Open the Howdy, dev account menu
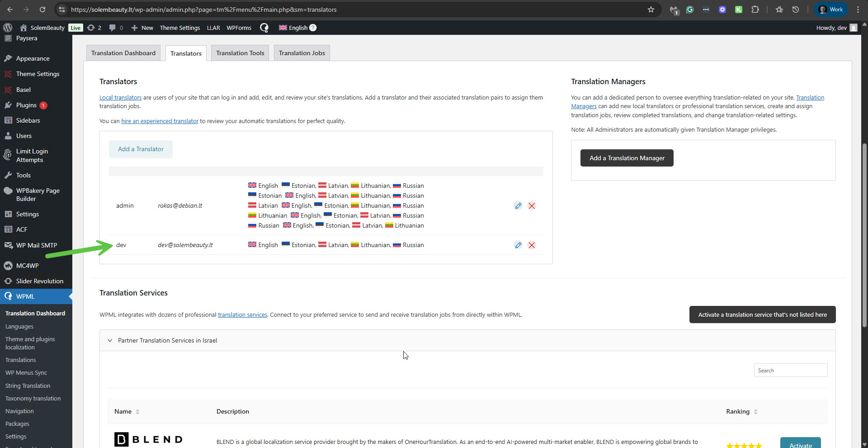The width and height of the screenshot is (868, 448). pos(836,28)
